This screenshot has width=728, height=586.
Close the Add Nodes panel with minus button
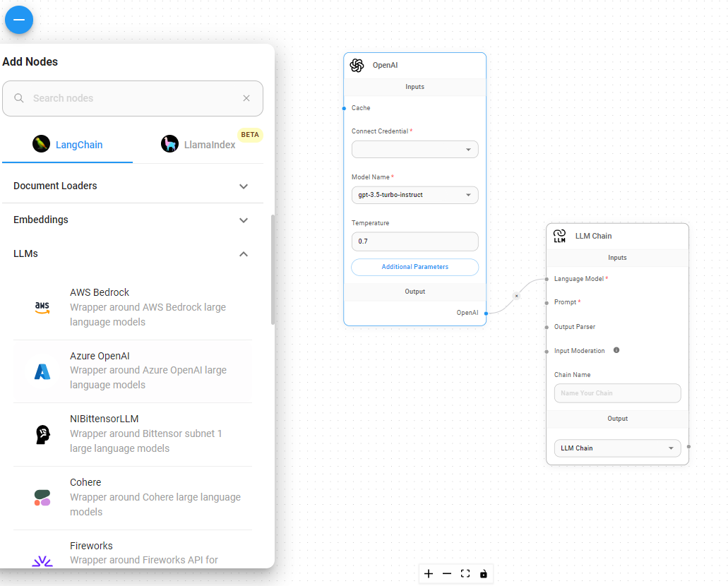coord(19,20)
